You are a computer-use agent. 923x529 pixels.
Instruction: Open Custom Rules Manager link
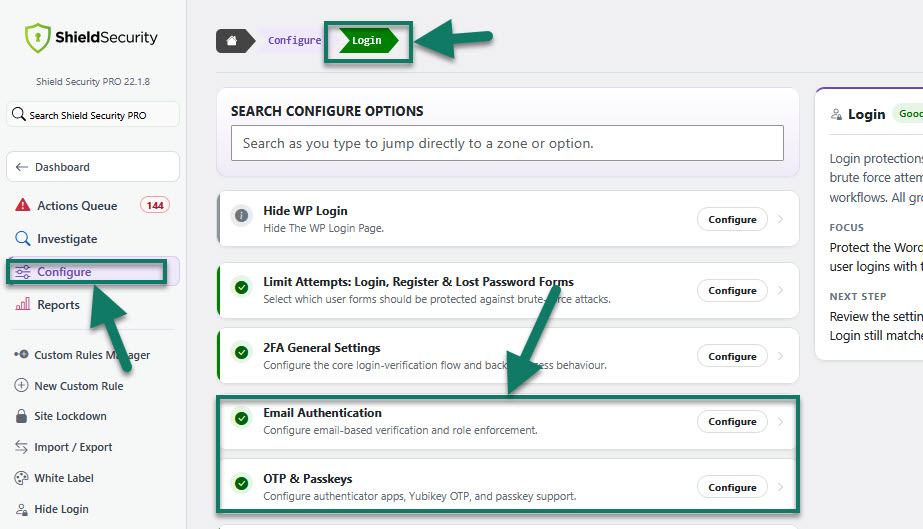(92, 355)
